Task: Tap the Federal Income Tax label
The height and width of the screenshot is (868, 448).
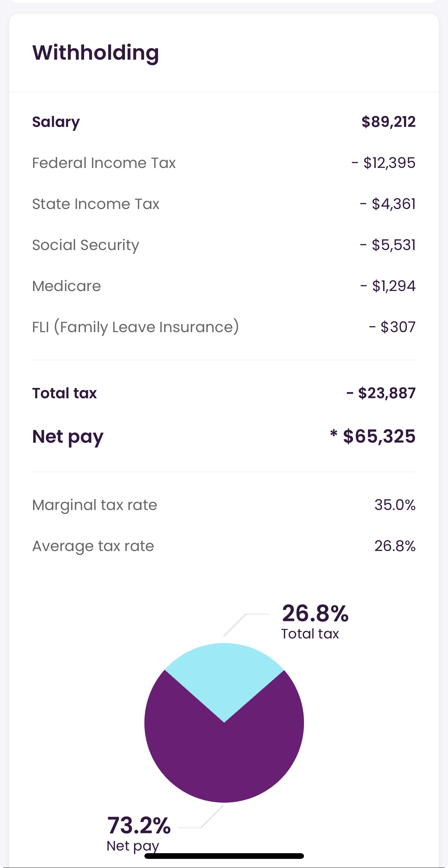Action: coord(104,163)
